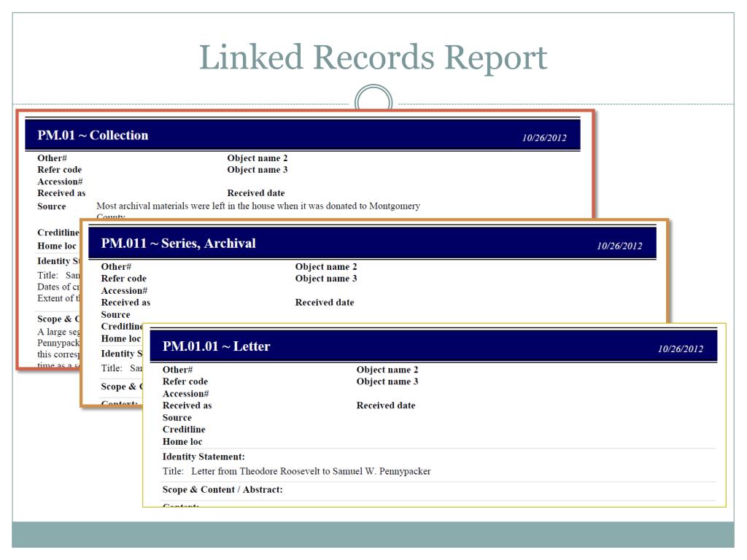The height and width of the screenshot is (560, 747).
Task: Click 'Received date' in the Series, Archival report
Action: [325, 303]
